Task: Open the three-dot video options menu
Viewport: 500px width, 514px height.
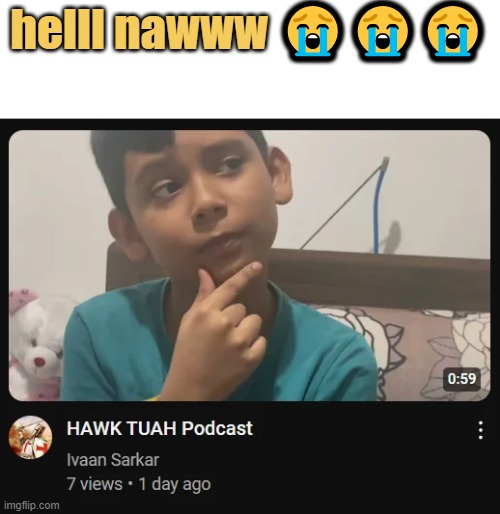Action: (480, 430)
